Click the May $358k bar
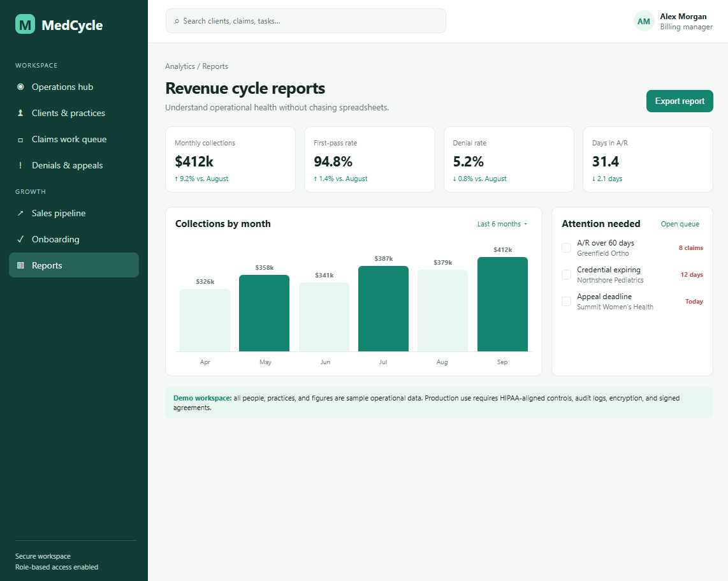The height and width of the screenshot is (581, 728). coord(264,313)
